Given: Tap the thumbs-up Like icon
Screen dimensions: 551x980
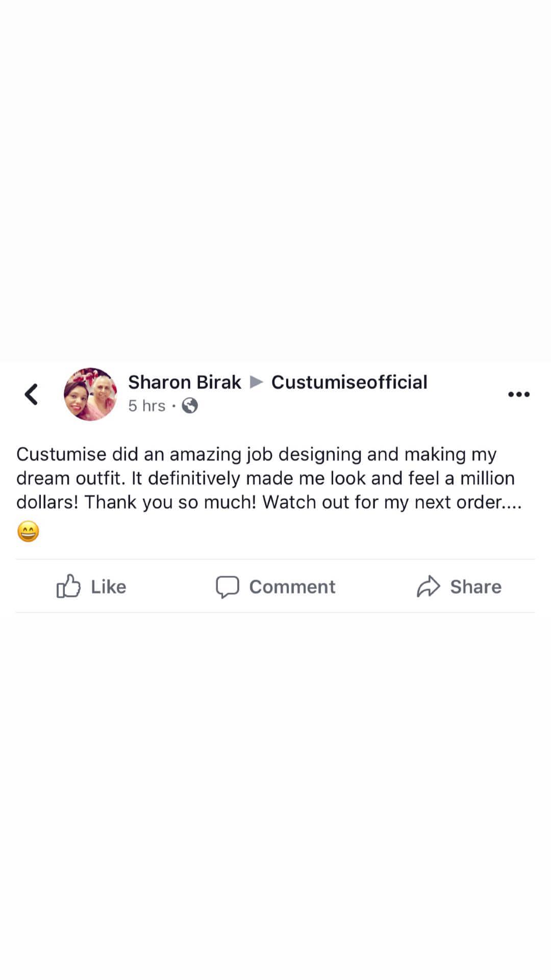Looking at the screenshot, I should (x=68, y=586).
